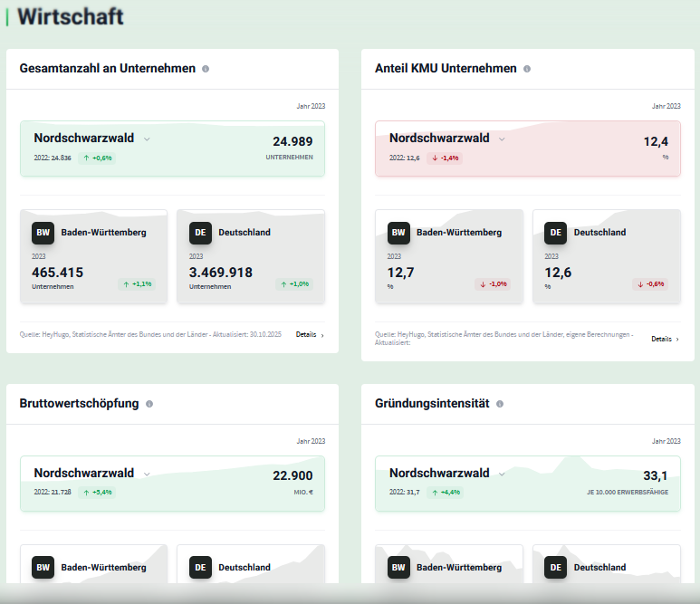Select Baden-Württemberg tile showing 465.415 Unternehmen

coord(93,257)
